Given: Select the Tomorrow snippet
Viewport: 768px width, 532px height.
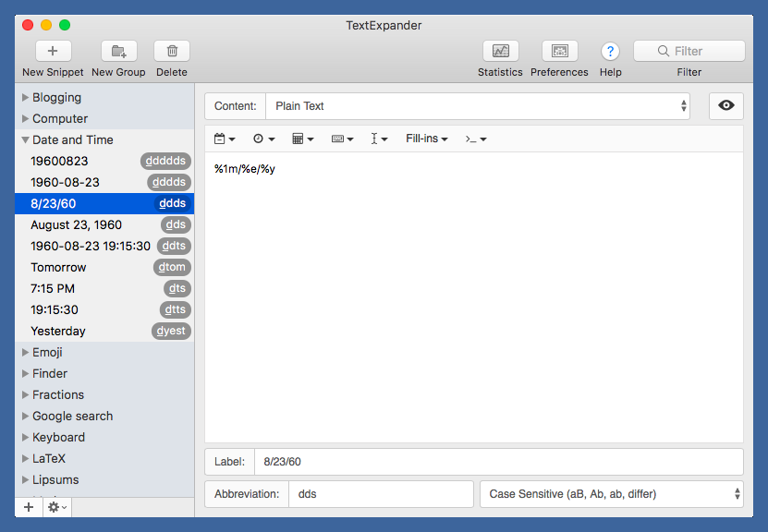Looking at the screenshot, I should pos(58,268).
